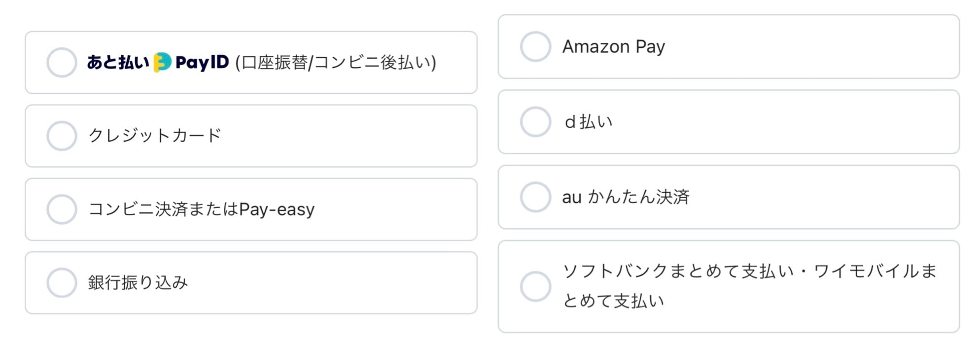Choose the d払い radio circle
The width and height of the screenshot is (980, 344).
[x=535, y=122]
